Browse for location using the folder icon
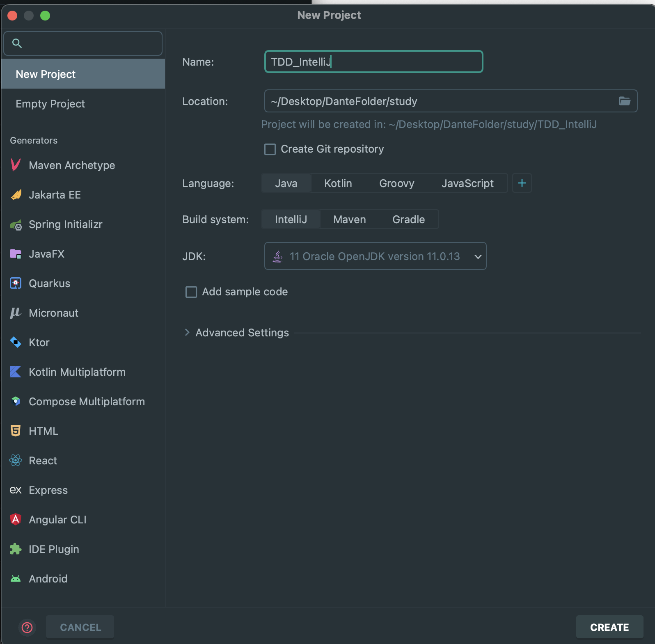This screenshot has height=644, width=655. [625, 101]
